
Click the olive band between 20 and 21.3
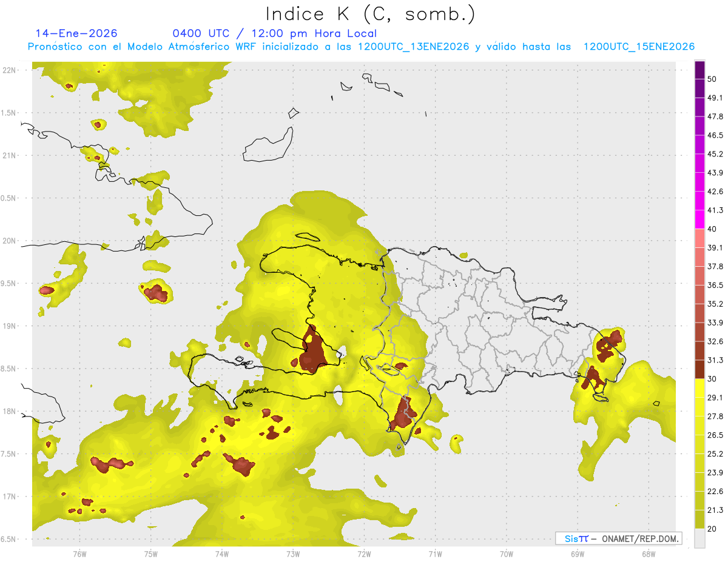(699, 520)
